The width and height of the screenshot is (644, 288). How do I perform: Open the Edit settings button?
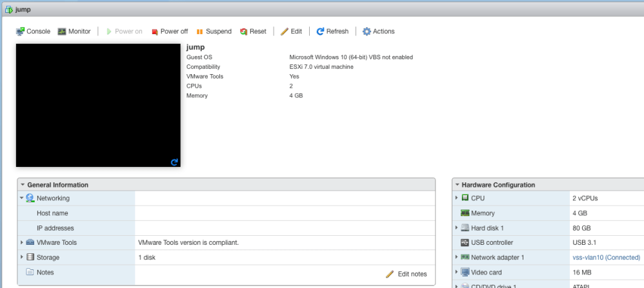(x=291, y=31)
